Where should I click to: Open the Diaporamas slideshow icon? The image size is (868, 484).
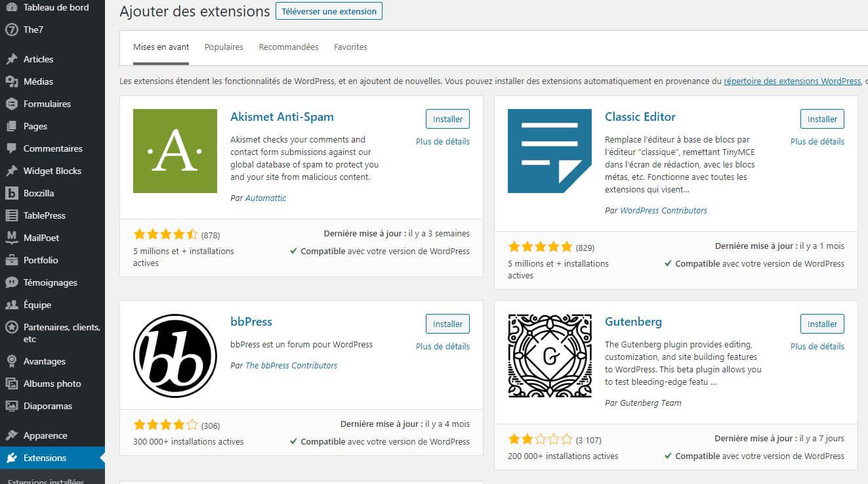pyautogui.click(x=11, y=406)
